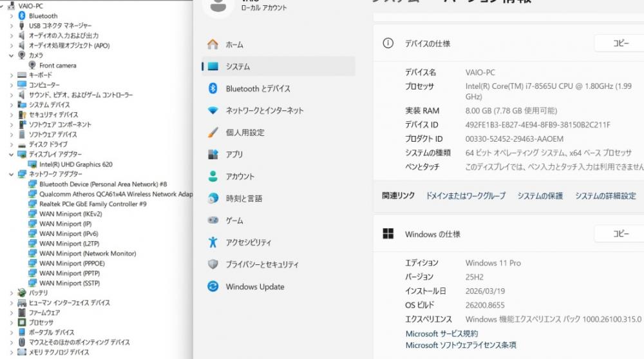Click the 個人用設定 paintbrush icon
The width and height of the screenshot is (644, 359).
coord(213,132)
